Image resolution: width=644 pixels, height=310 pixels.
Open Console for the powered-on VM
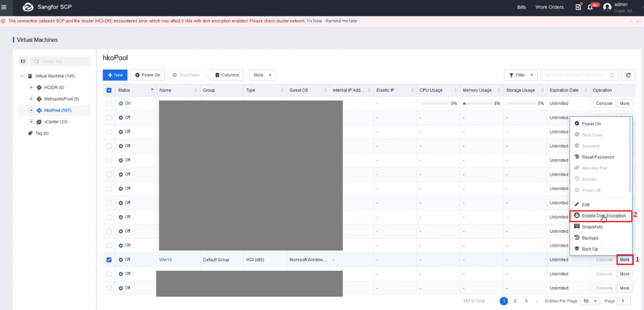point(604,103)
